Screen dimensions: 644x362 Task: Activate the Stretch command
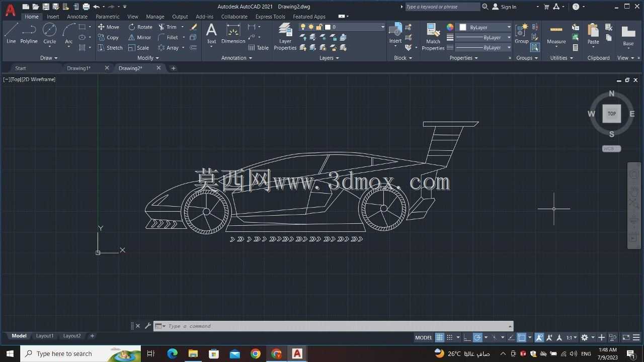pos(110,48)
